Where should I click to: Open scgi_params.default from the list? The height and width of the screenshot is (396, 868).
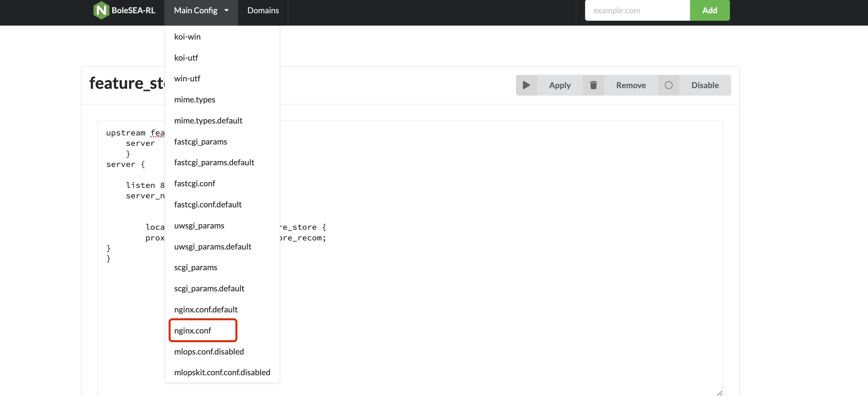pos(209,288)
